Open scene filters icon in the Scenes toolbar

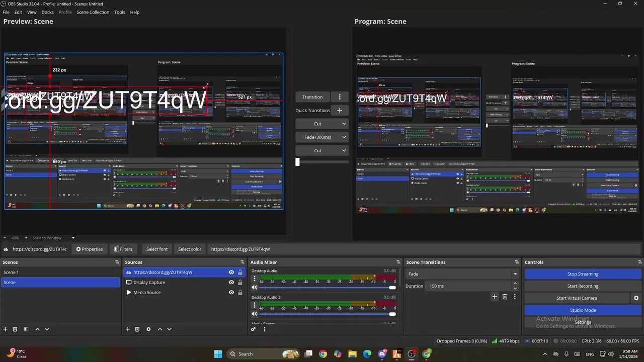point(26,329)
